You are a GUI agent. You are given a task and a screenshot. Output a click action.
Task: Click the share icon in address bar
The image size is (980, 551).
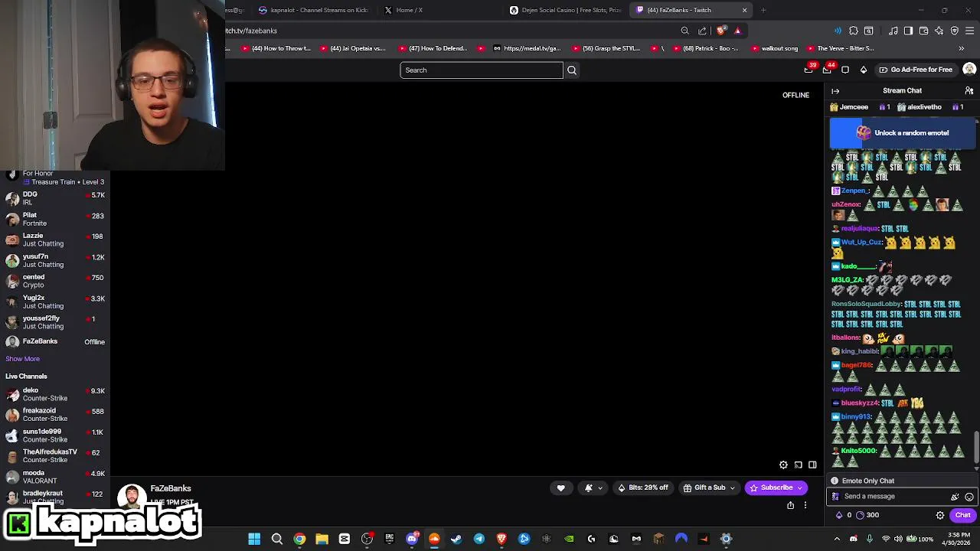pos(702,31)
